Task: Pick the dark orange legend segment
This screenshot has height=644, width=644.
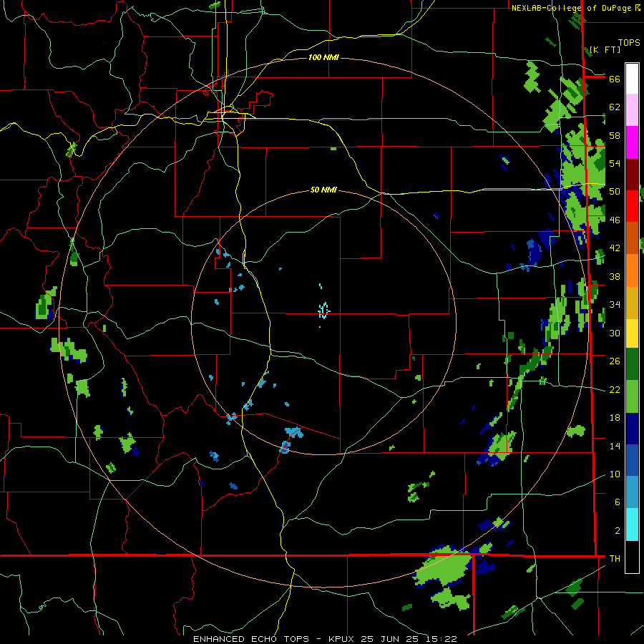Action: (632, 238)
